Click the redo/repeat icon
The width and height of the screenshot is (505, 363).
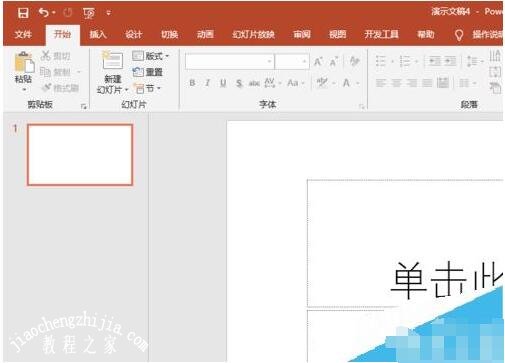[x=68, y=13]
